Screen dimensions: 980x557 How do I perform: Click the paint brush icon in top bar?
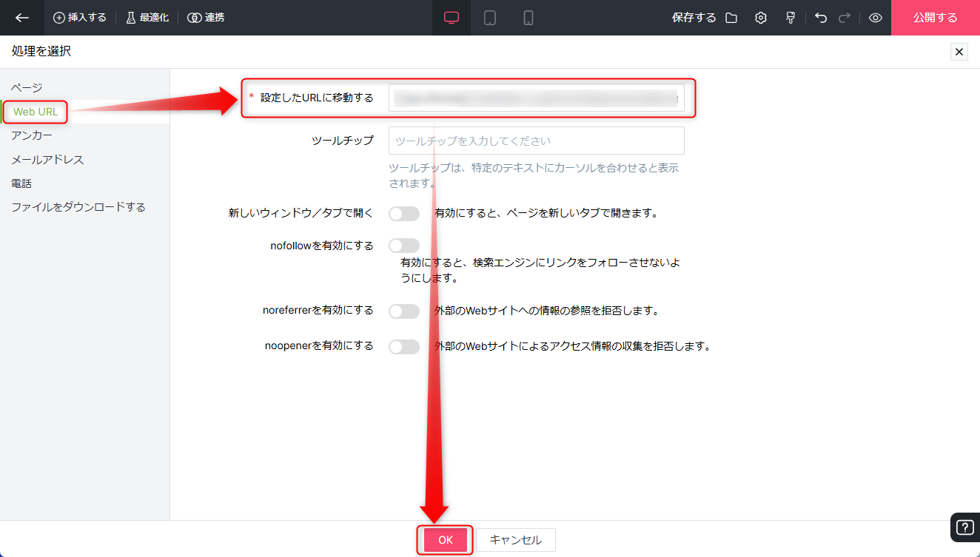791,18
